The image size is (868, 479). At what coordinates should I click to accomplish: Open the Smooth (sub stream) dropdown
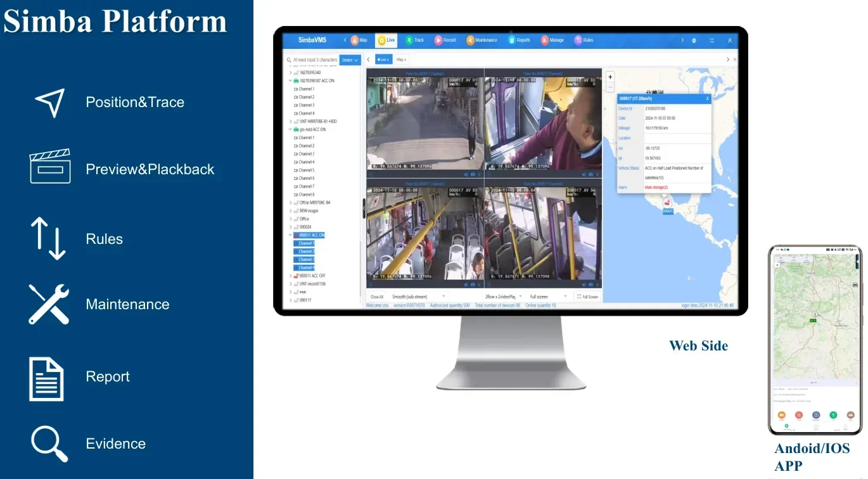418,297
